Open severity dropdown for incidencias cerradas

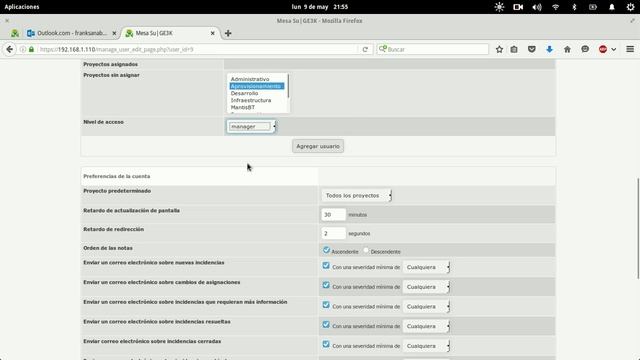click(426, 346)
